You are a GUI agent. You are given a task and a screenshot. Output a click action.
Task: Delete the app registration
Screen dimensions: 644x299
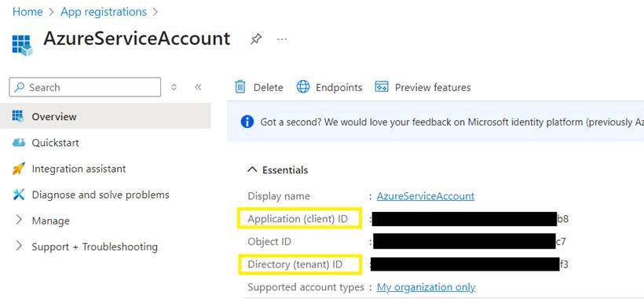(x=258, y=87)
